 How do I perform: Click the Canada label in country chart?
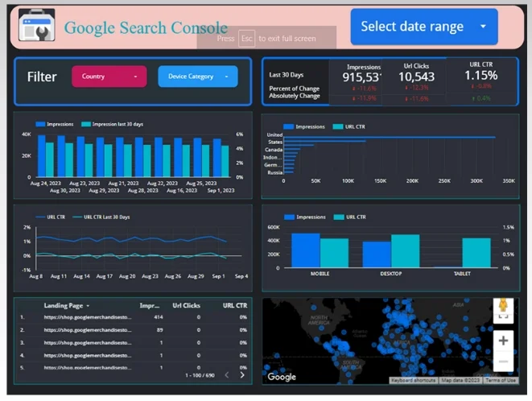(274, 150)
